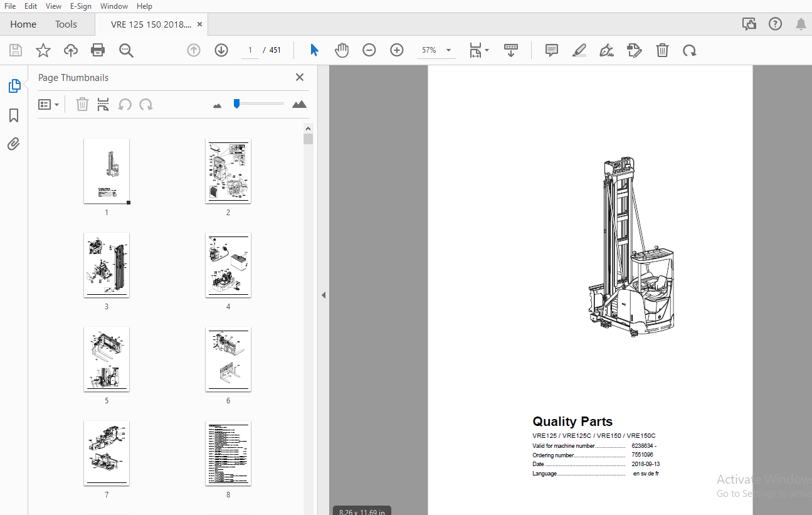The image size is (812, 515).
Task: Open the Page Thumbnails sidebar icon
Action: [x=14, y=87]
